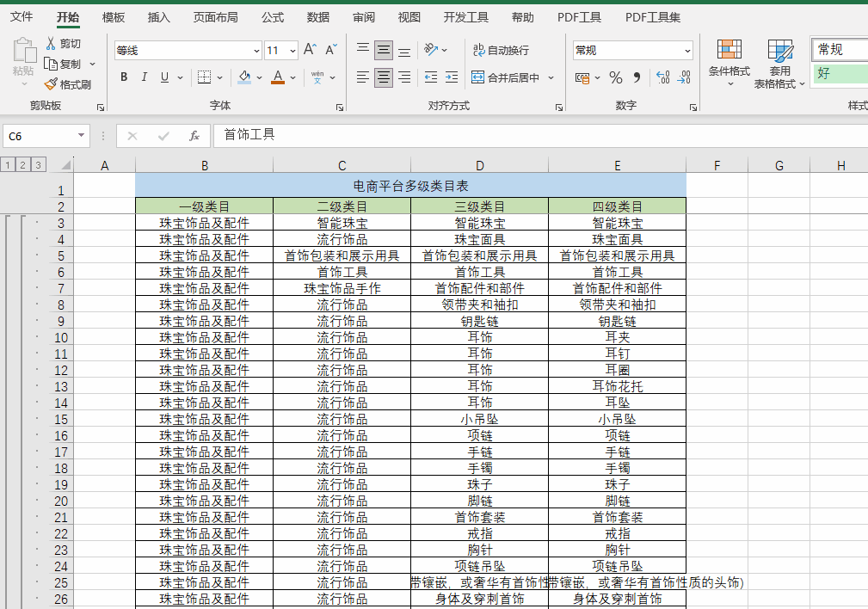Apply comma thousands separator style
This screenshot has height=609, width=868.
click(x=637, y=77)
